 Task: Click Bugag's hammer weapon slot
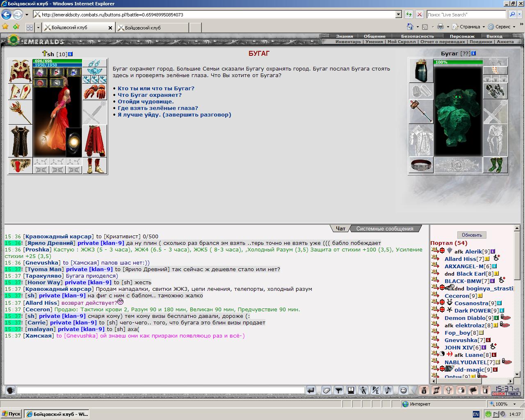tap(421, 111)
